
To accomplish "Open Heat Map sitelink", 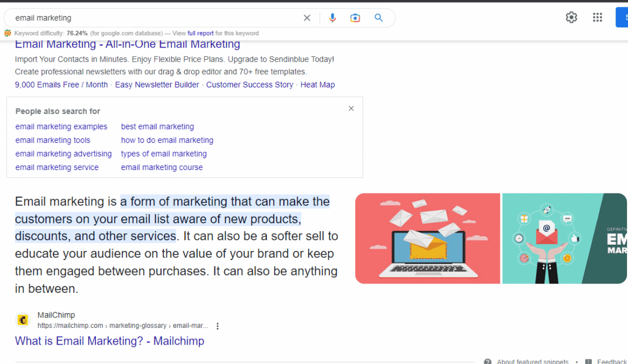I will (318, 85).
